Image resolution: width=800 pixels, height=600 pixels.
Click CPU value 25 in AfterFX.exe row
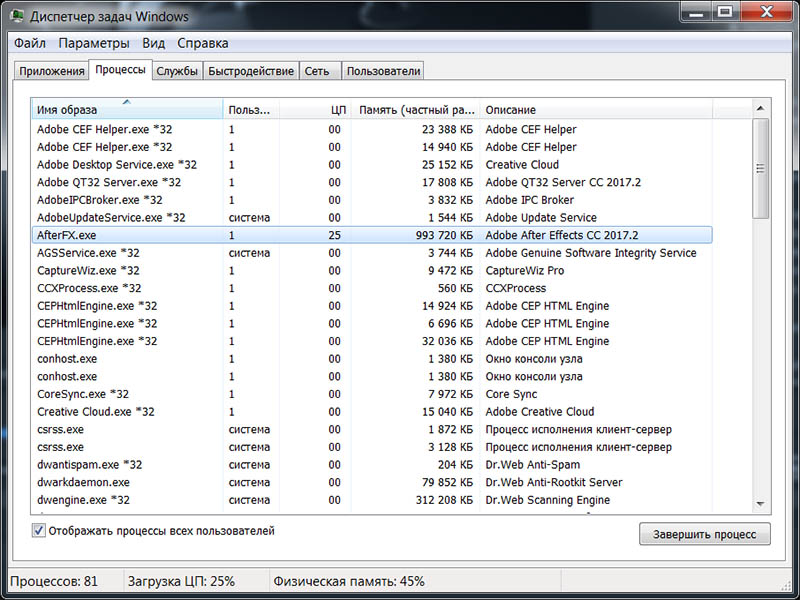pyautogui.click(x=334, y=235)
